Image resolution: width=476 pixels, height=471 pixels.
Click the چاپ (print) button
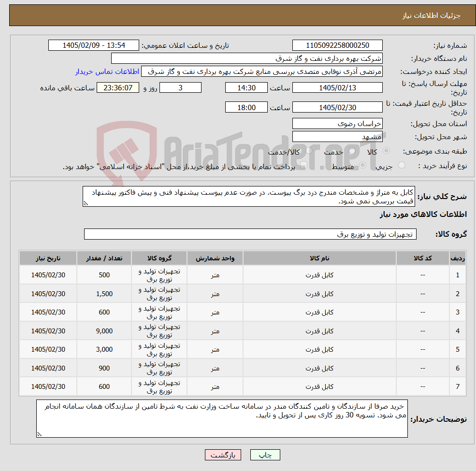tap(265, 455)
